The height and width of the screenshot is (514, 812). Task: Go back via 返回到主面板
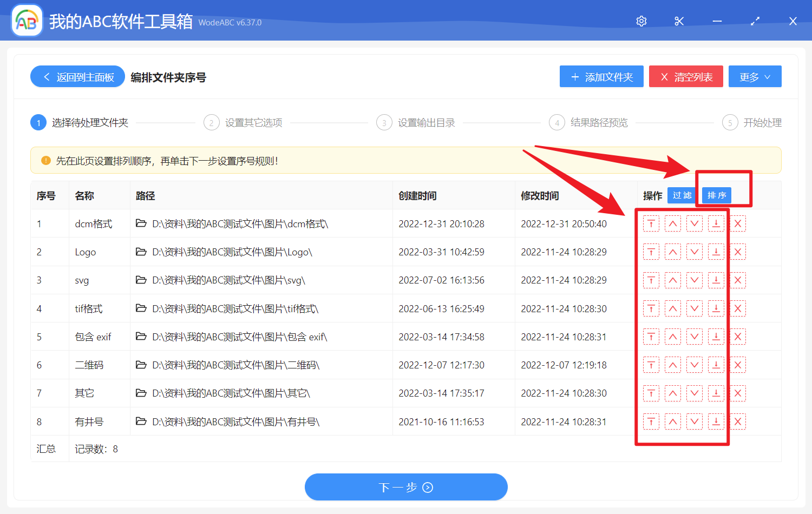(x=78, y=77)
